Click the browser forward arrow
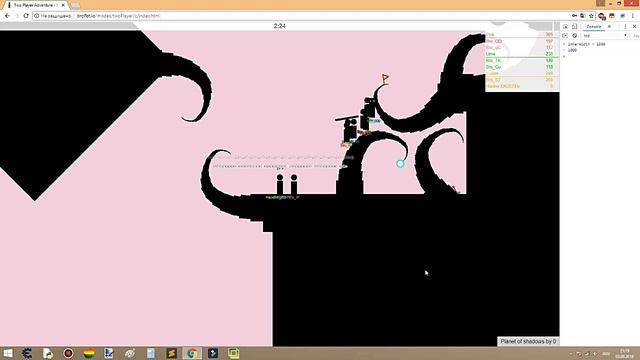 (x=17, y=16)
